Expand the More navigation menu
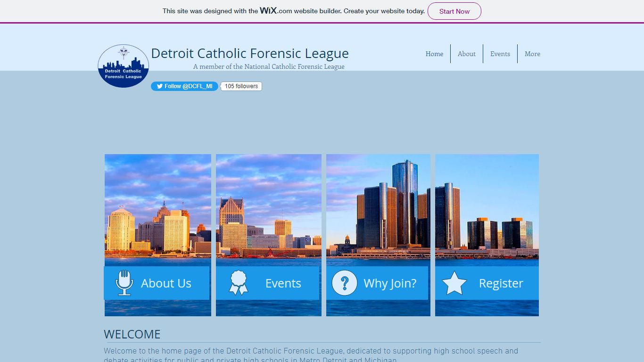The width and height of the screenshot is (644, 362). [532, 54]
